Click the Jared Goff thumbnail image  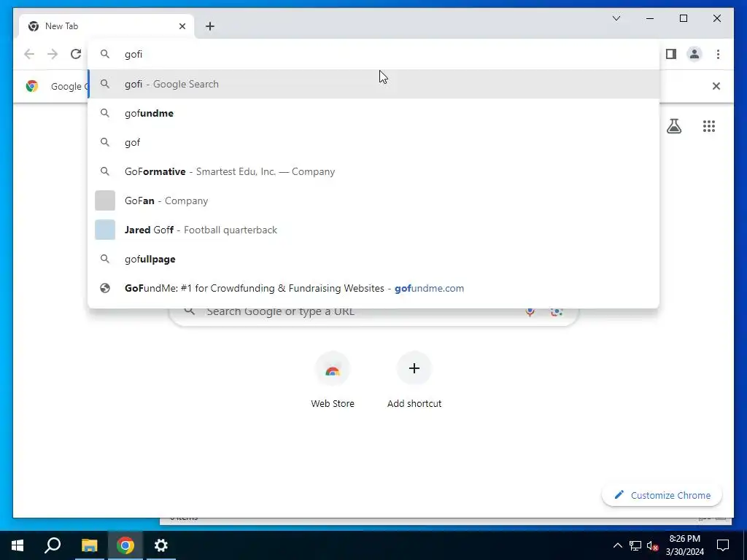tap(105, 230)
